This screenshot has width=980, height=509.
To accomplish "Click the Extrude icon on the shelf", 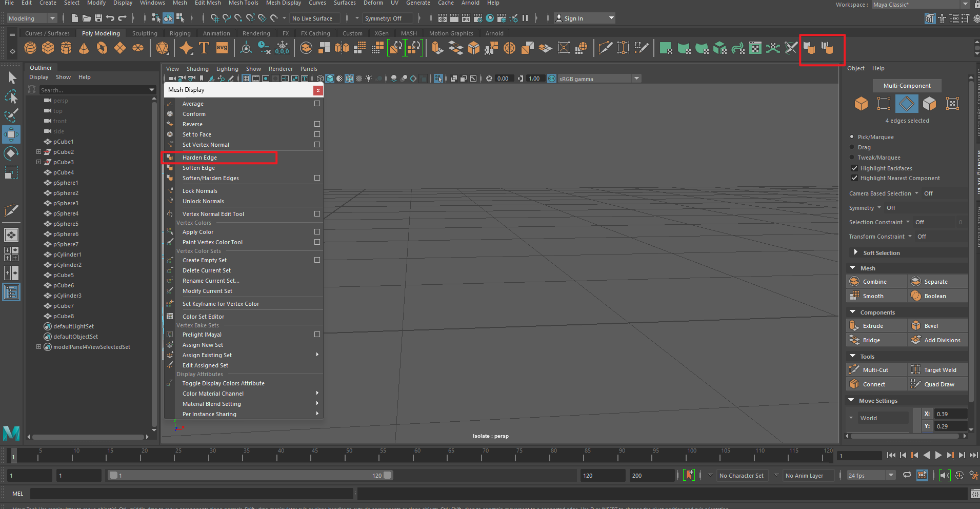I will 437,48.
